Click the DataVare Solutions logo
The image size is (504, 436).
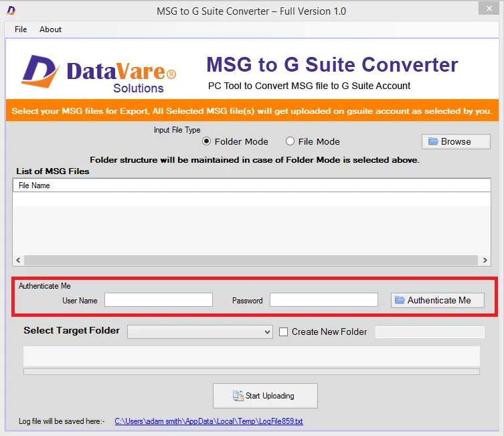pos(99,74)
